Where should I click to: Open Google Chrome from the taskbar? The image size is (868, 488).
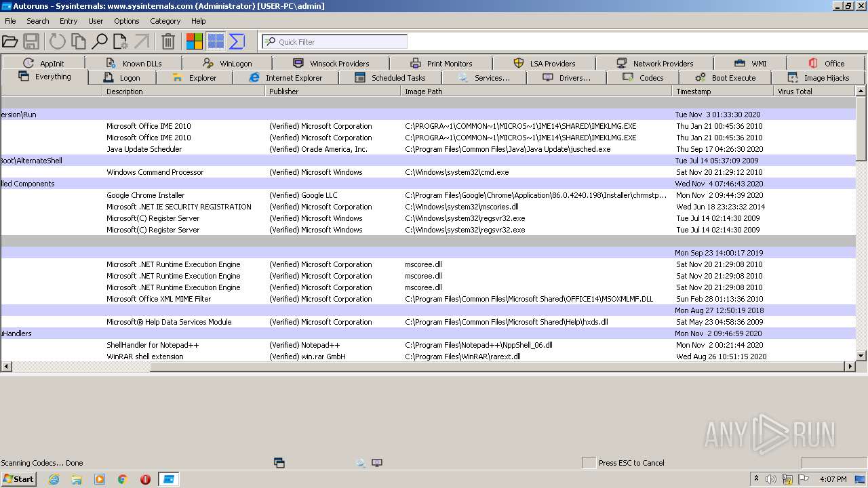pyautogui.click(x=123, y=479)
